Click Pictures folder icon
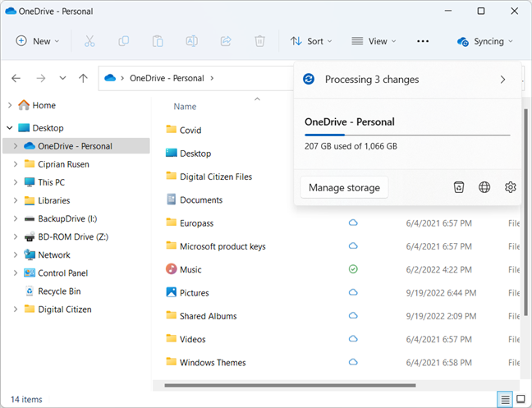The width and height of the screenshot is (532, 408). pos(172,292)
